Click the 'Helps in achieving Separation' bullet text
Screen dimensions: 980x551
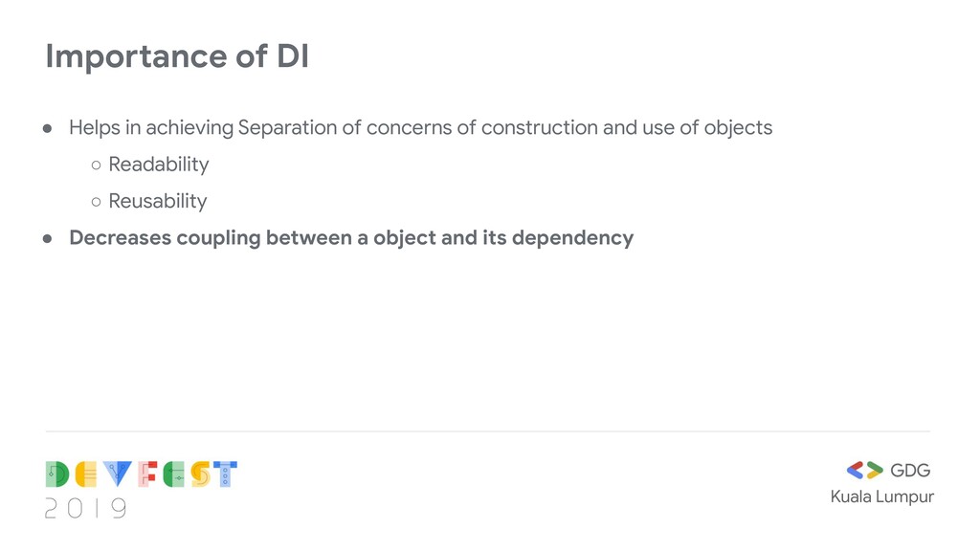point(421,128)
